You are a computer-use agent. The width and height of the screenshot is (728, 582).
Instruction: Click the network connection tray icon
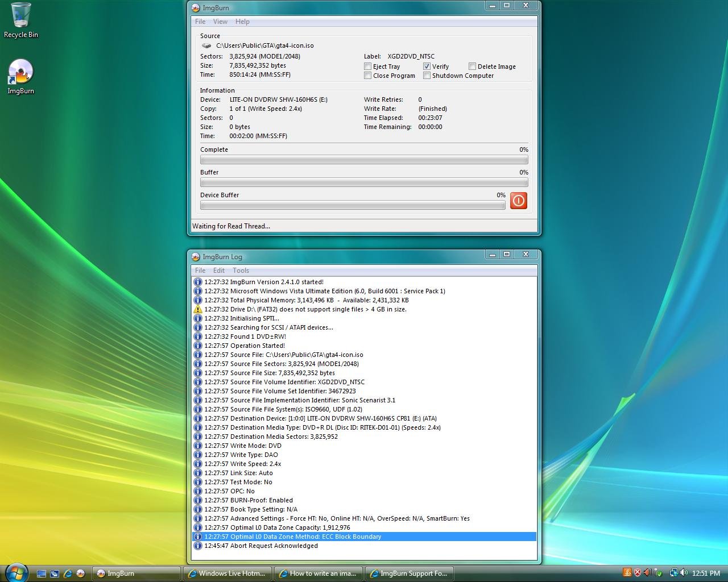pyautogui.click(x=673, y=573)
